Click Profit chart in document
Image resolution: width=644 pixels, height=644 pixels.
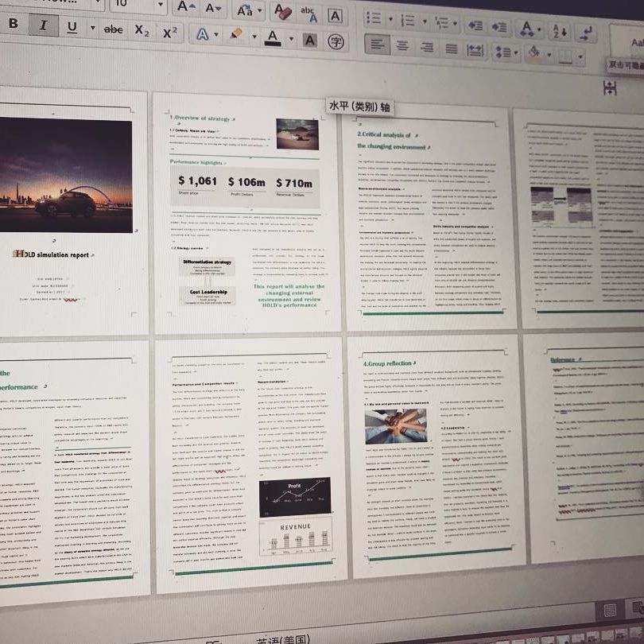point(295,497)
